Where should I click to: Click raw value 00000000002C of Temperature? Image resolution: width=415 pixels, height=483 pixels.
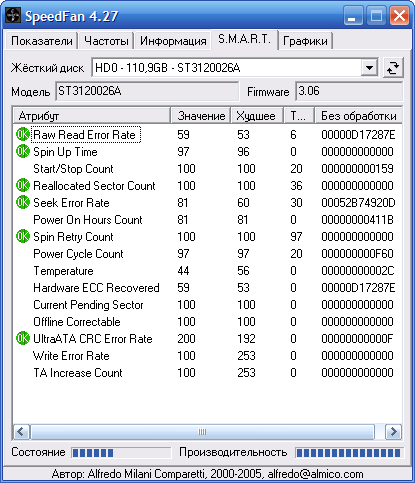point(358,271)
